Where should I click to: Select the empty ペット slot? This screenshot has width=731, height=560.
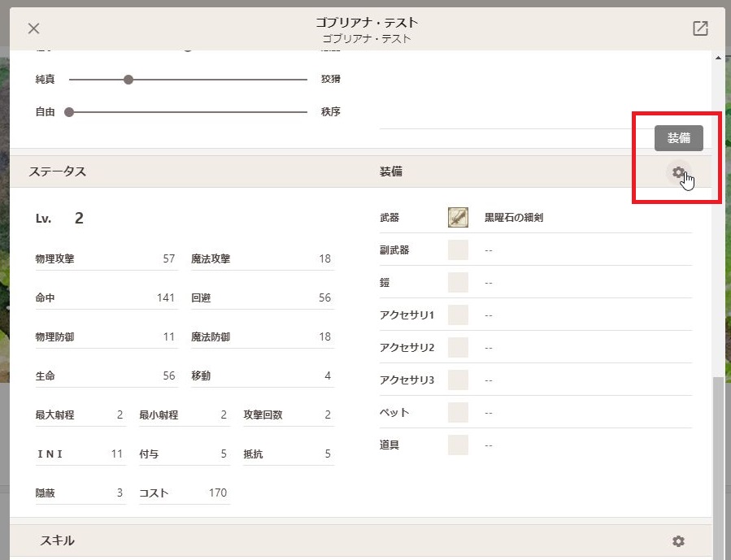[x=458, y=412]
